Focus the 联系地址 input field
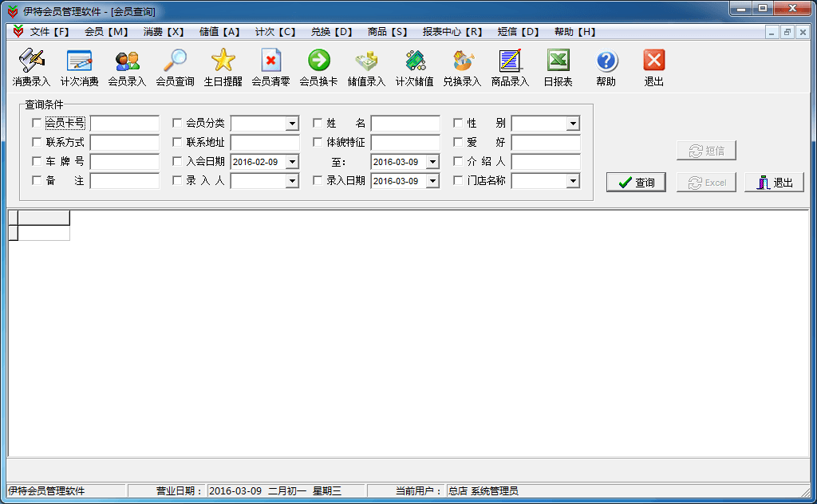The height and width of the screenshot is (504, 817). point(265,143)
